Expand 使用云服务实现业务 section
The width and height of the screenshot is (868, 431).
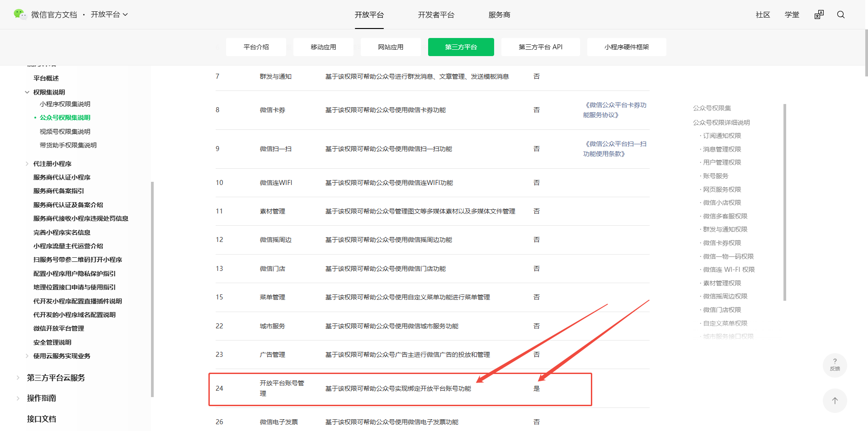27,356
